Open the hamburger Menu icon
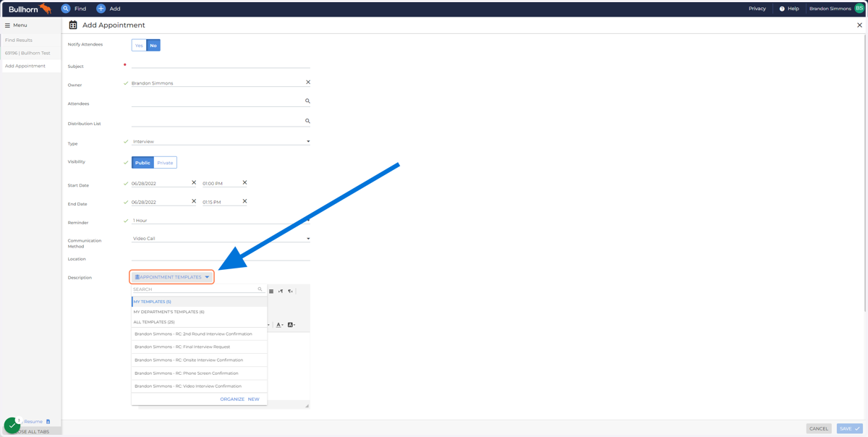 point(7,25)
